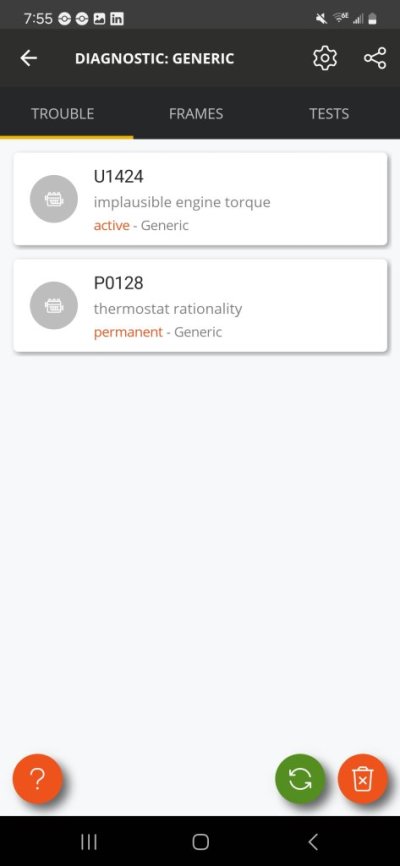Tap the back arrow in header
The image size is (400, 866).
tap(28, 59)
